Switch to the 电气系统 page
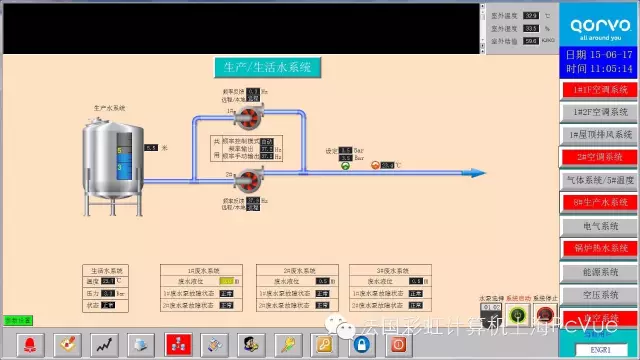Viewport: 640px width, 360px height. tap(600, 226)
